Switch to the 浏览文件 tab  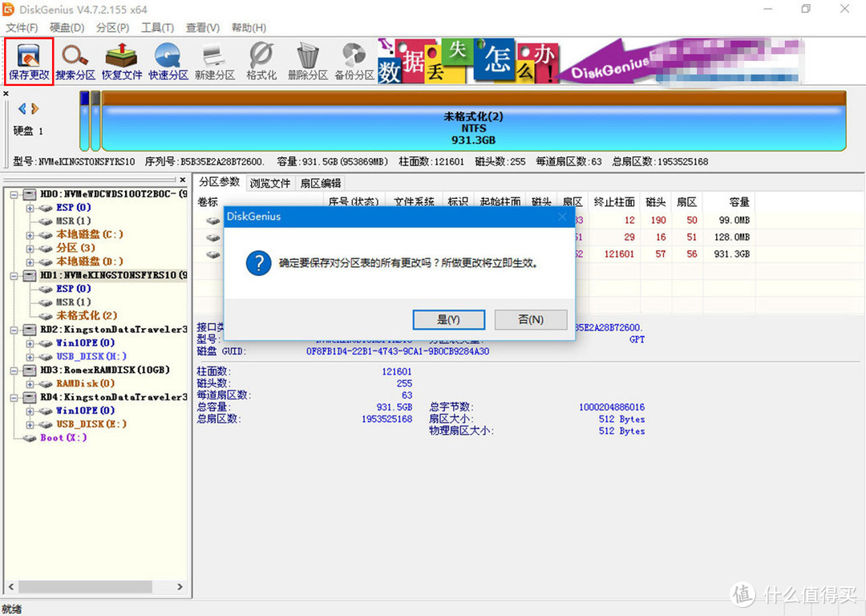click(x=270, y=183)
